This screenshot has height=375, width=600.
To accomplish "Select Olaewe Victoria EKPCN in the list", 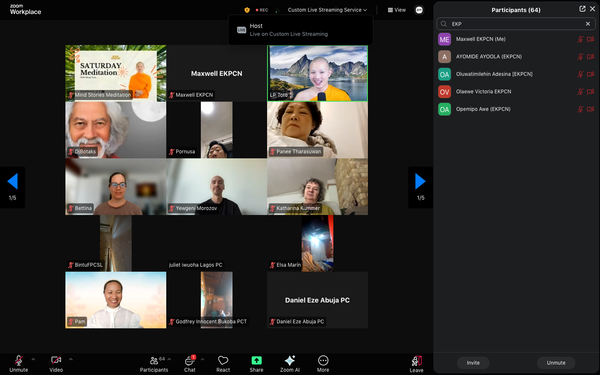I will (516, 92).
